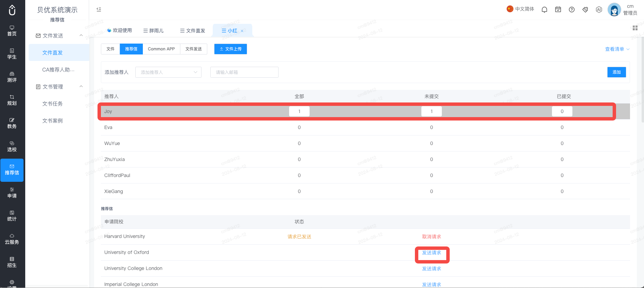This screenshot has width=644, height=288.
Task: Open the 添加推荐人 dropdown
Action: point(168,72)
